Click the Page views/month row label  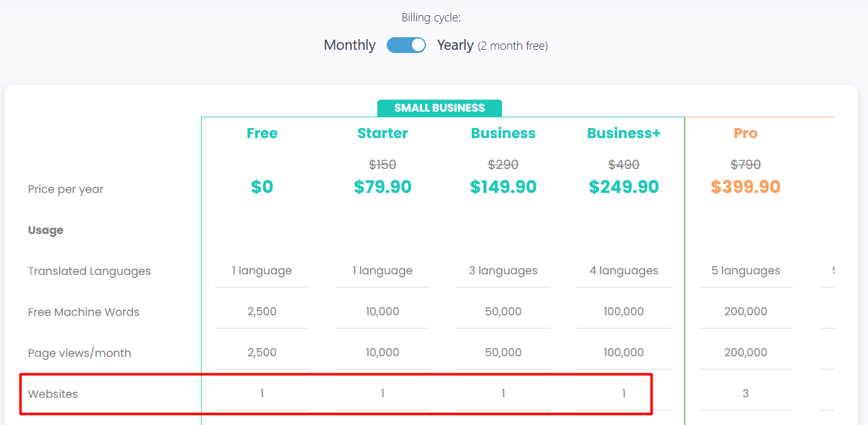tap(79, 353)
